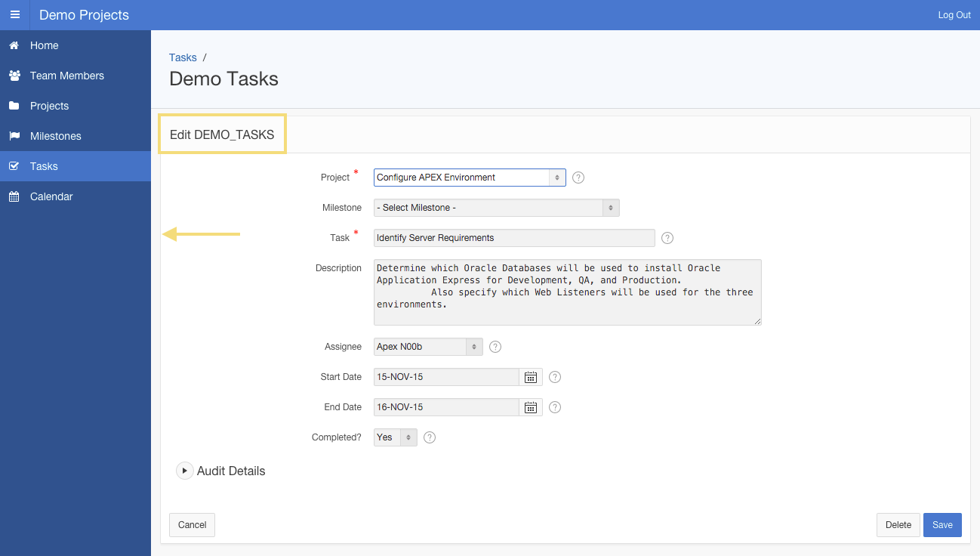Click the Tasks breadcrumb link
Viewport: 980px width, 556px height.
coord(183,57)
